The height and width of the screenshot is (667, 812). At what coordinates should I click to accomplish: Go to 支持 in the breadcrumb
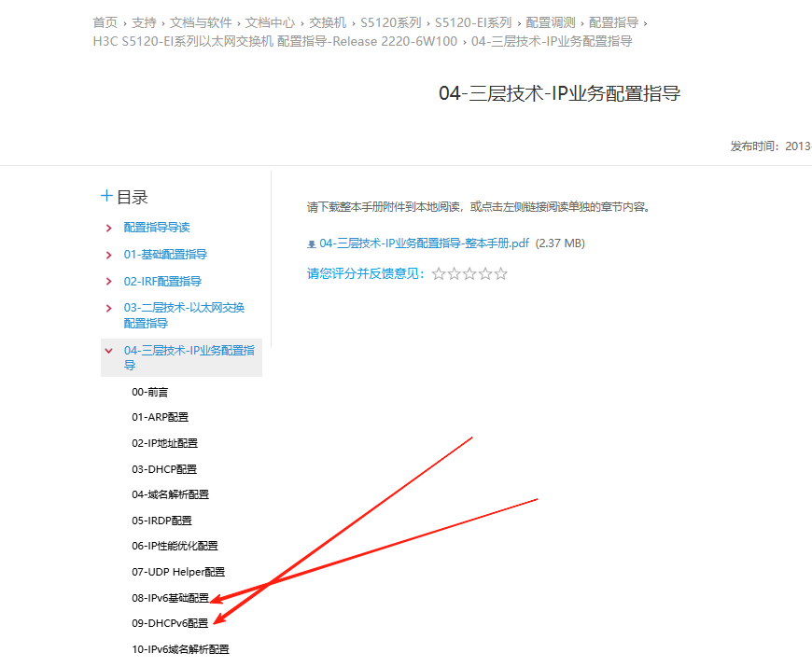click(144, 22)
